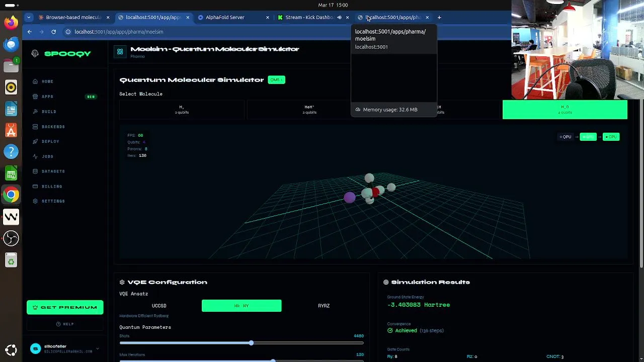Screen dimensions: 644x362
Task: Click the Achieved convergence status
Action: tap(406, 331)
